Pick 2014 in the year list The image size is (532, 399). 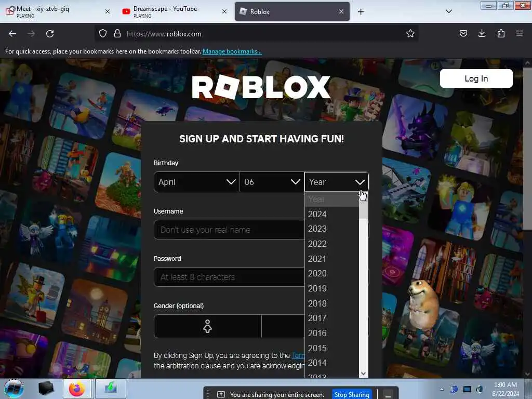click(331, 363)
